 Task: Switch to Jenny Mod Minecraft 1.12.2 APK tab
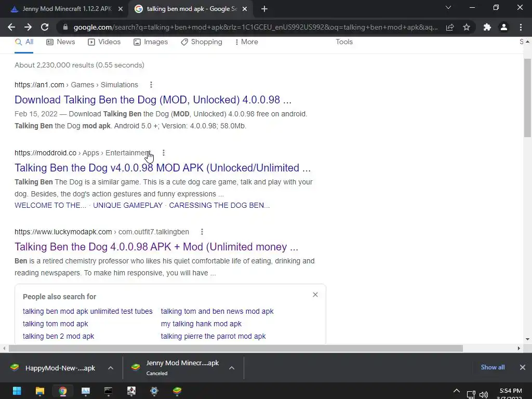coord(64,9)
